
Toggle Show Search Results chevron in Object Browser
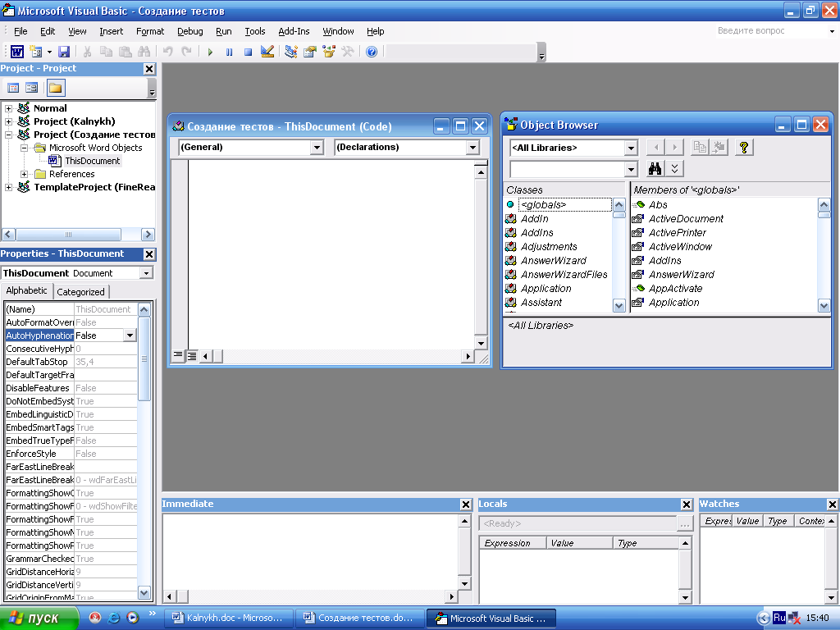(x=674, y=169)
